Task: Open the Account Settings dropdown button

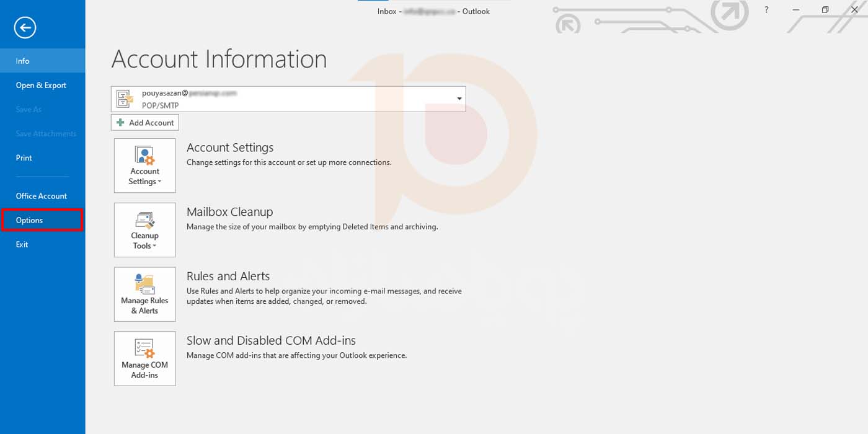Action: tap(144, 166)
